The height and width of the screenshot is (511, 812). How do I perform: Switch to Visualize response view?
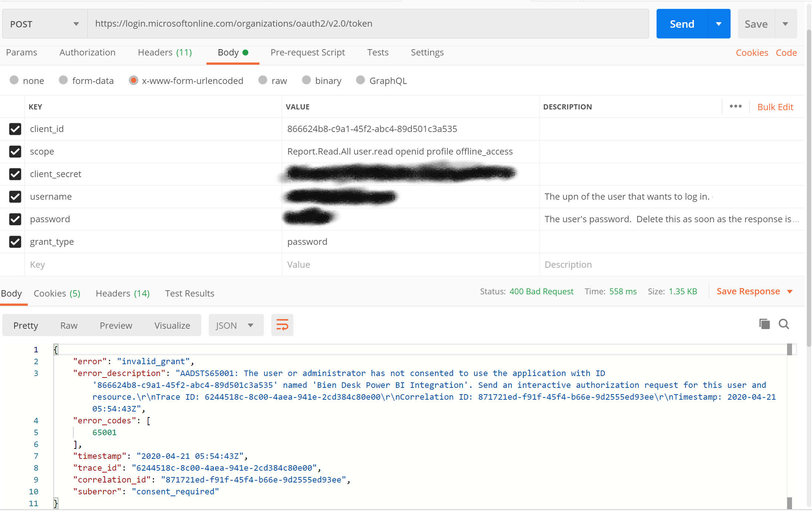click(172, 325)
